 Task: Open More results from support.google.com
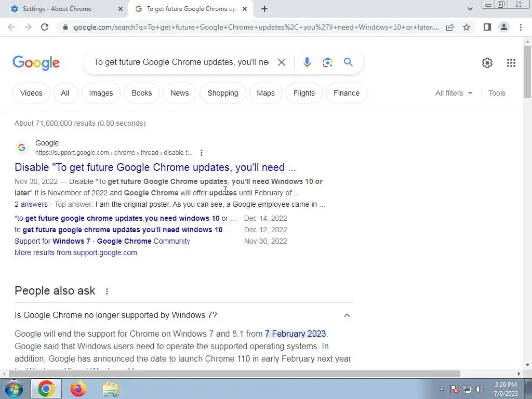click(x=76, y=253)
